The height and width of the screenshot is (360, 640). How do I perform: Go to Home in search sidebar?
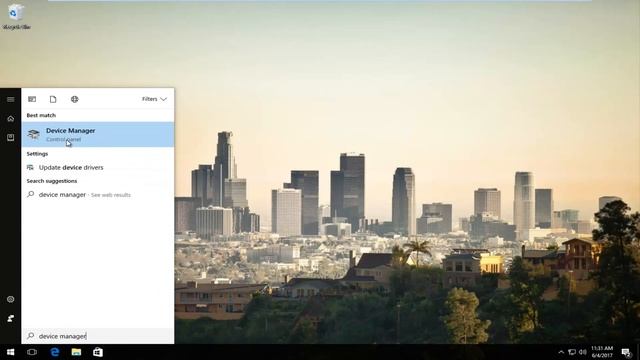coord(11,119)
